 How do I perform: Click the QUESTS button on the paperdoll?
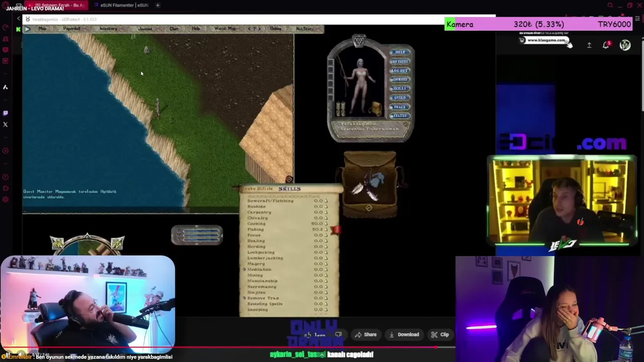click(x=400, y=79)
